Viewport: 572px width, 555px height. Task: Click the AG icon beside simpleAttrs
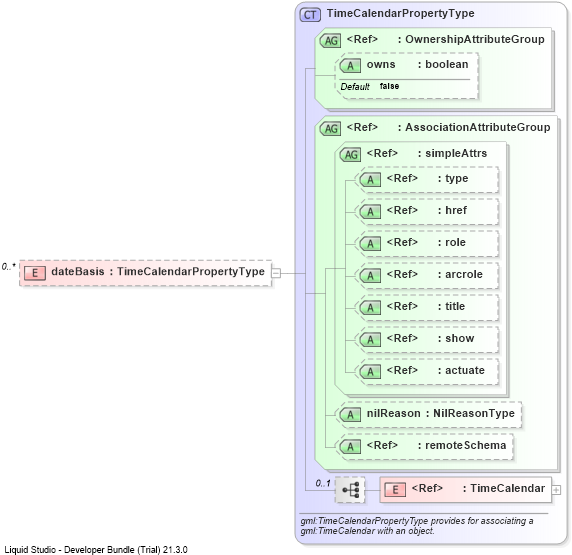coord(351,154)
